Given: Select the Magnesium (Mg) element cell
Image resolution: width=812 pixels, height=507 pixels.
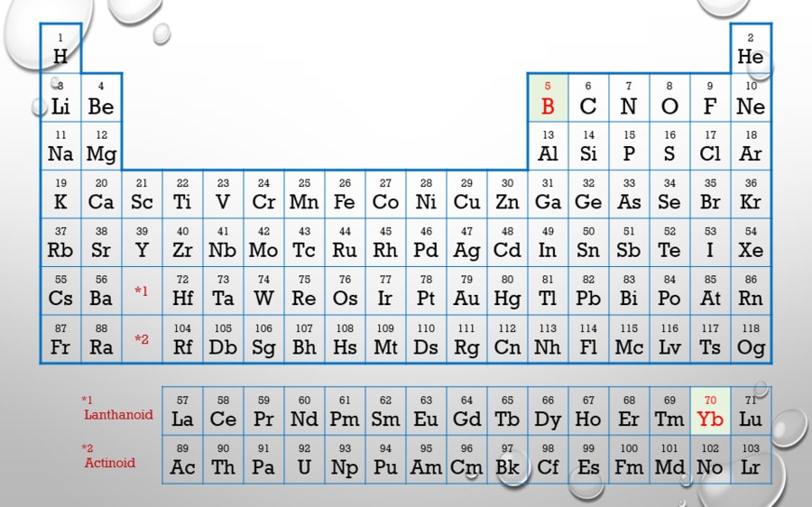Looking at the screenshot, I should click(x=101, y=145).
